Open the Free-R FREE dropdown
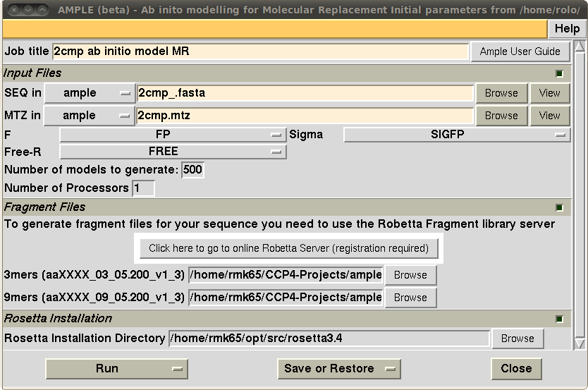 [x=173, y=152]
